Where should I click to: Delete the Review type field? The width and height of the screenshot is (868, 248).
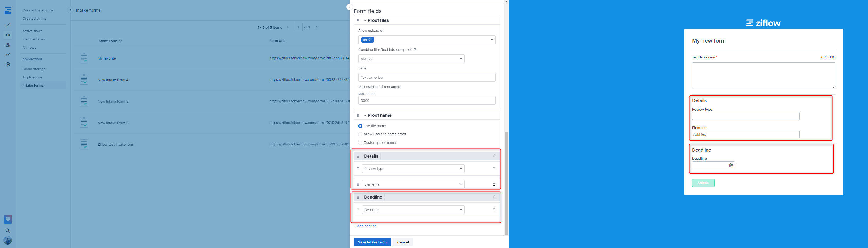click(x=494, y=168)
